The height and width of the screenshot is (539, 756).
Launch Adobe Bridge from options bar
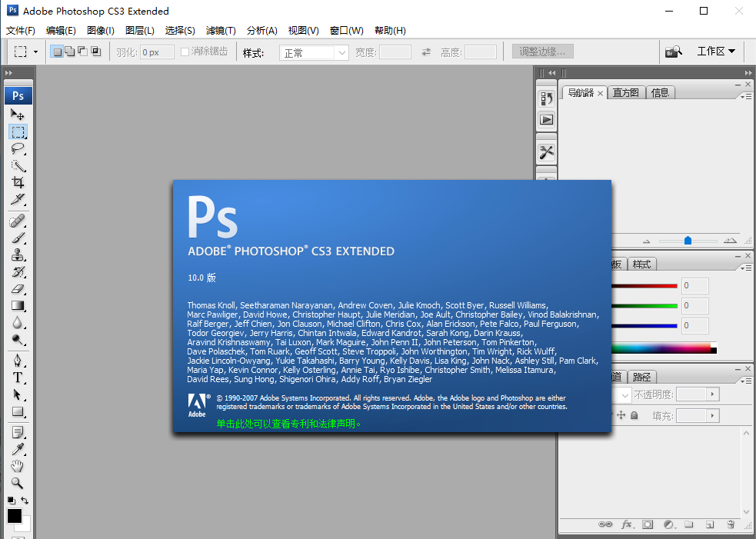[x=674, y=52]
